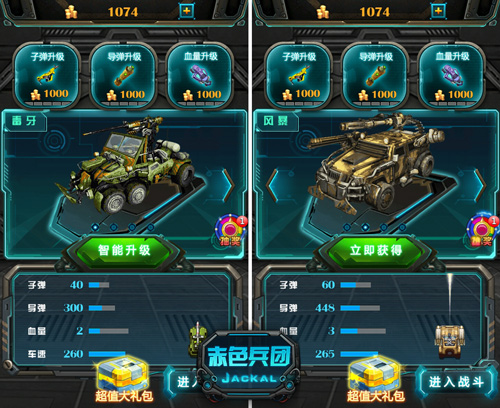Image resolution: width=500 pixels, height=408 pixels.
Task: Select second page dot under 风暴 vehicle
Action: pos(365,227)
